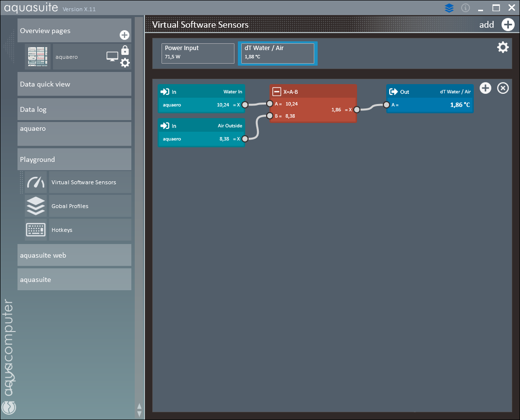Expand the Overview pages section
Viewport: 520px width, 420px height.
(74, 31)
